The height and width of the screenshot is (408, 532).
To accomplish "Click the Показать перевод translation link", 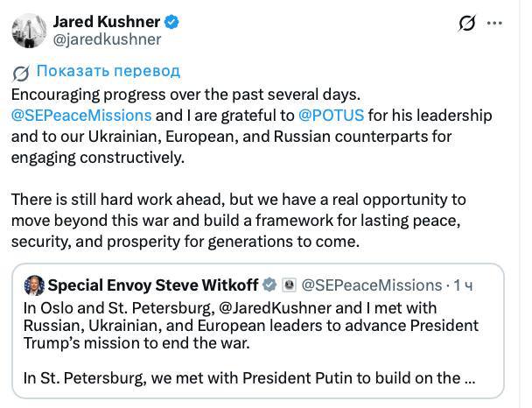I will 108,71.
